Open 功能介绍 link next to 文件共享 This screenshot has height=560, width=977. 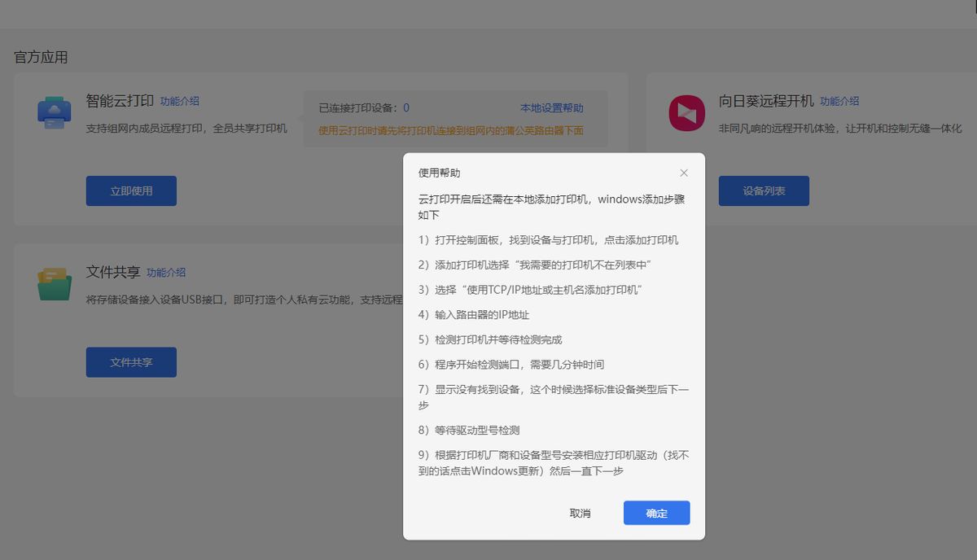pyautogui.click(x=166, y=273)
